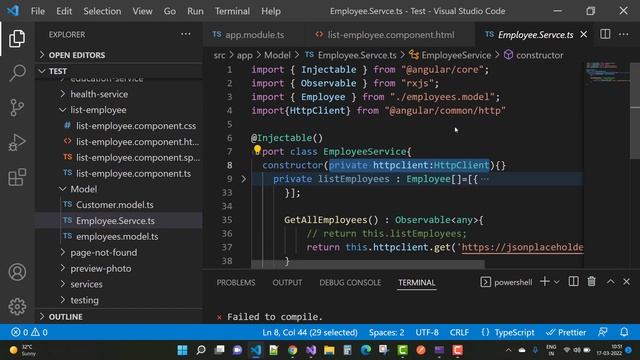The height and width of the screenshot is (360, 640).
Task: Open notifications bell in status bar
Action: click(x=624, y=332)
